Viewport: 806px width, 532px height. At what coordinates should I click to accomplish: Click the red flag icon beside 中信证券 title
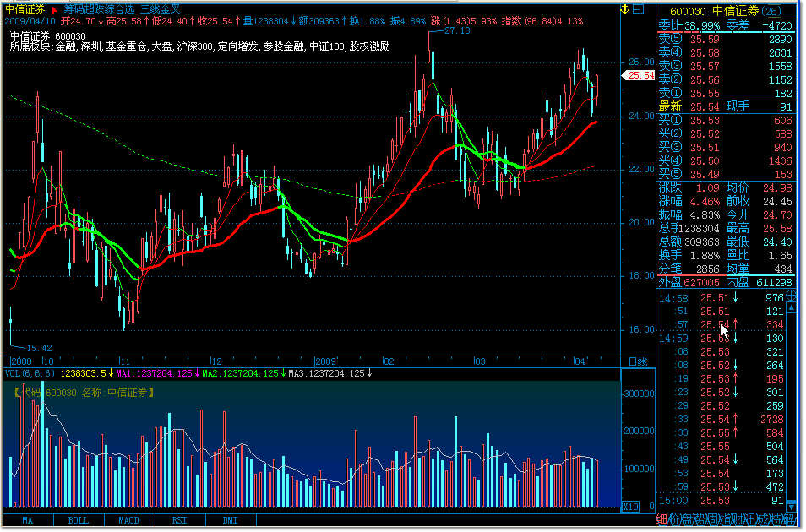point(54,10)
